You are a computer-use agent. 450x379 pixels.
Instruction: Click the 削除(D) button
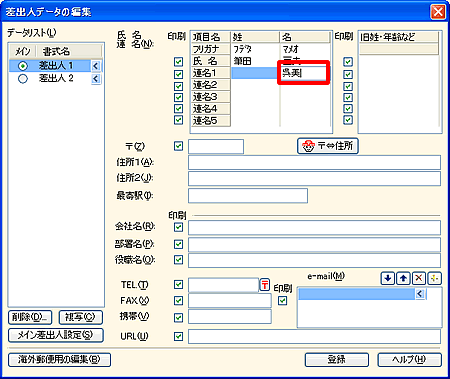click(30, 317)
